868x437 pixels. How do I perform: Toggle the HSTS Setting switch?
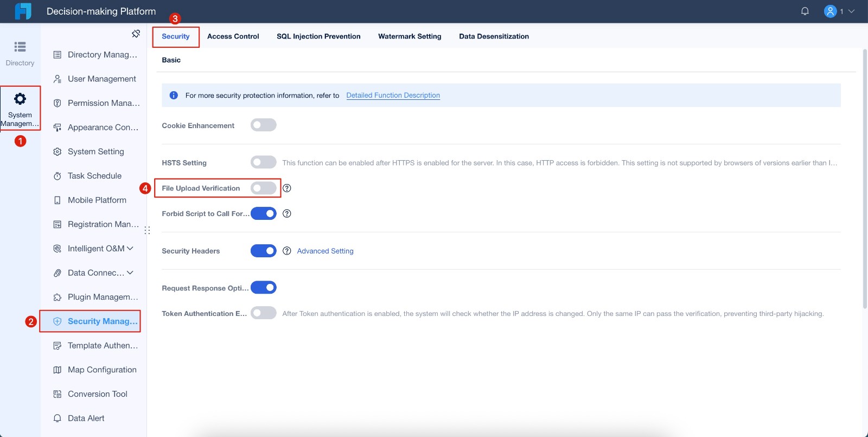click(264, 162)
